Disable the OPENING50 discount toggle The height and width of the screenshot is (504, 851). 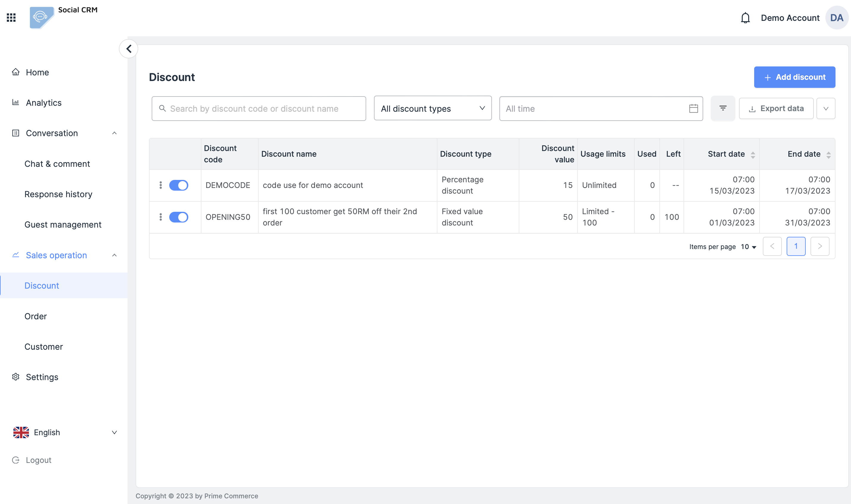tap(179, 217)
